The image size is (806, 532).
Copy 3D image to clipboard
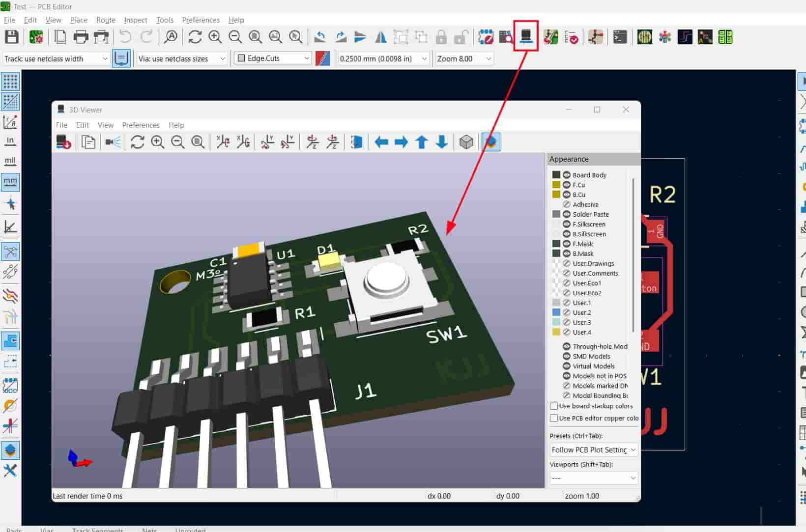click(88, 142)
